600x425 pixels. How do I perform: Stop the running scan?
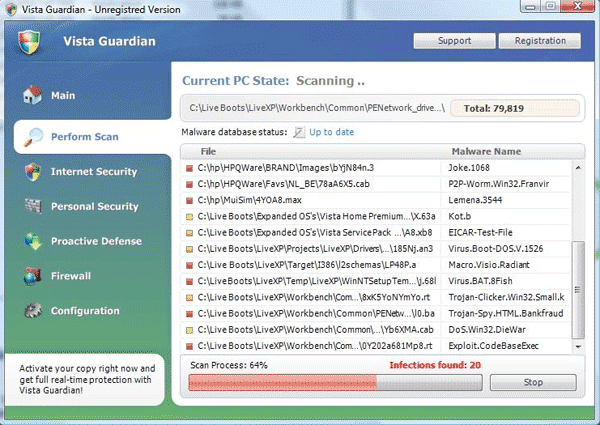(x=533, y=383)
